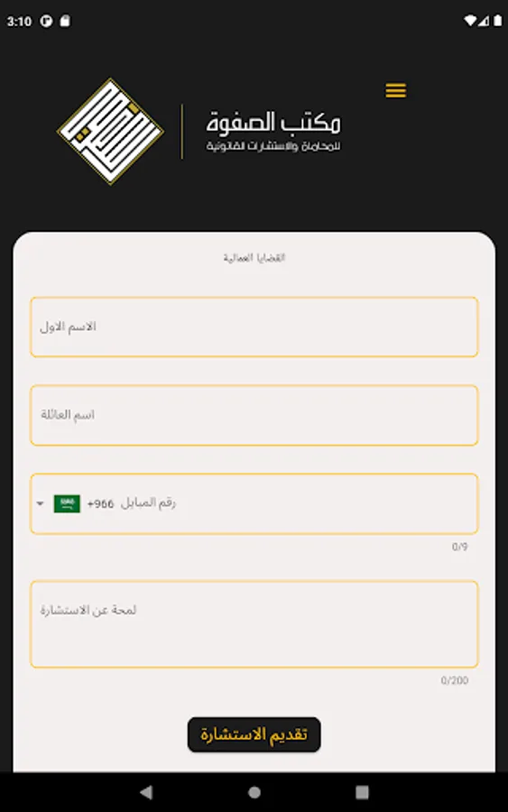Focus the consultation summary text area
Screen dimensions: 508x812
point(254,624)
